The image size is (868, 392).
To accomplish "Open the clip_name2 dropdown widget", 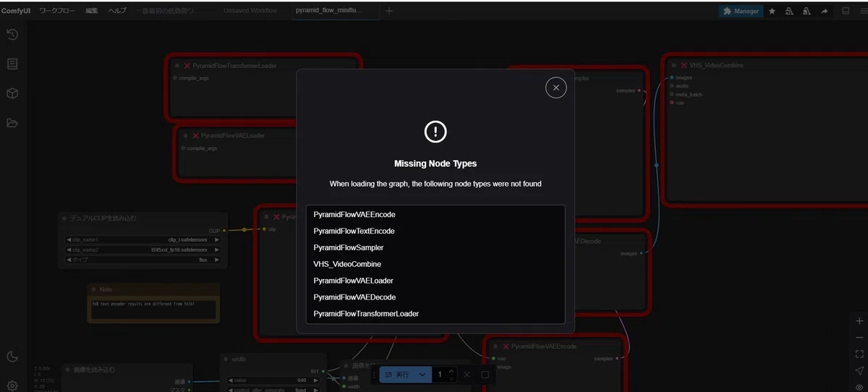I will (x=143, y=250).
